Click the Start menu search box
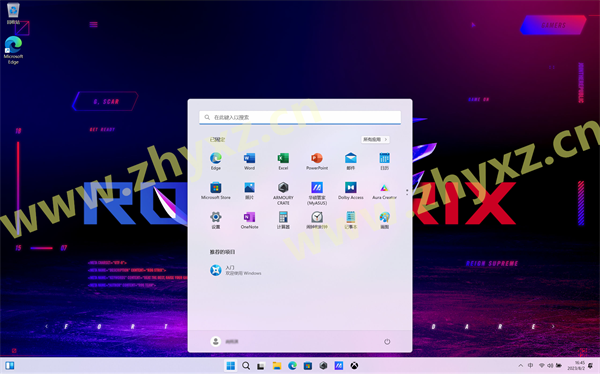 tap(300, 117)
